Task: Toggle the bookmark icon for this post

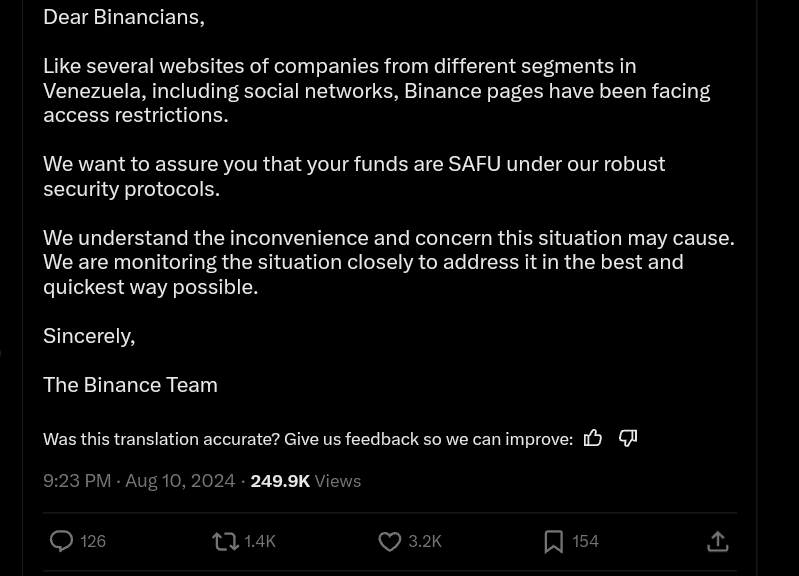Action: tap(553, 541)
